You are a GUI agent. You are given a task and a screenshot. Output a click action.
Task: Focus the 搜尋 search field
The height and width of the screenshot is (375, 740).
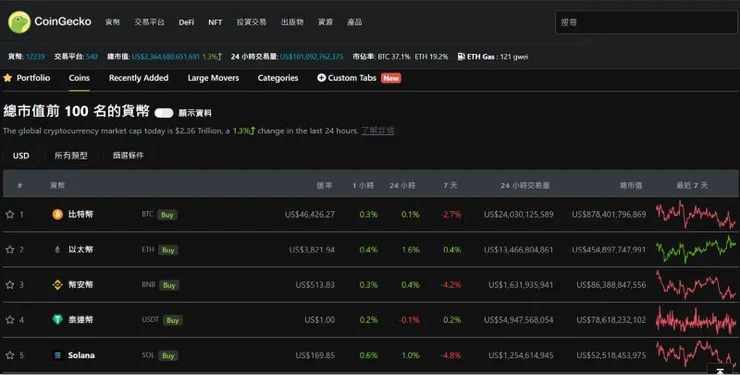click(646, 22)
